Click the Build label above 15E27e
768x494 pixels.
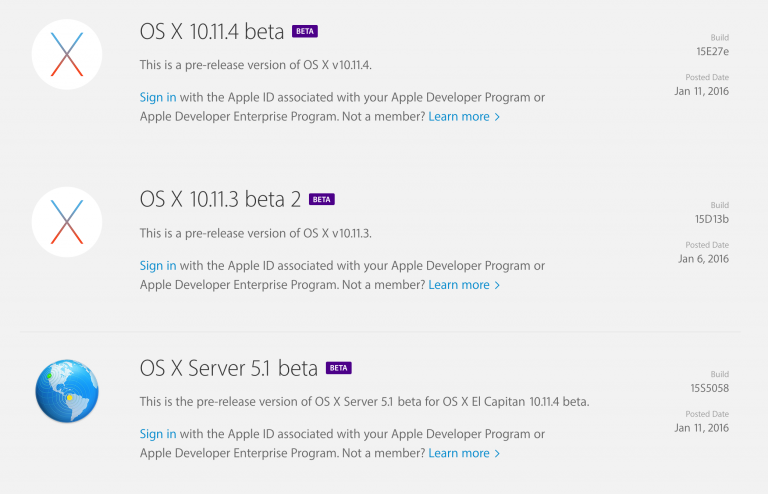point(720,38)
